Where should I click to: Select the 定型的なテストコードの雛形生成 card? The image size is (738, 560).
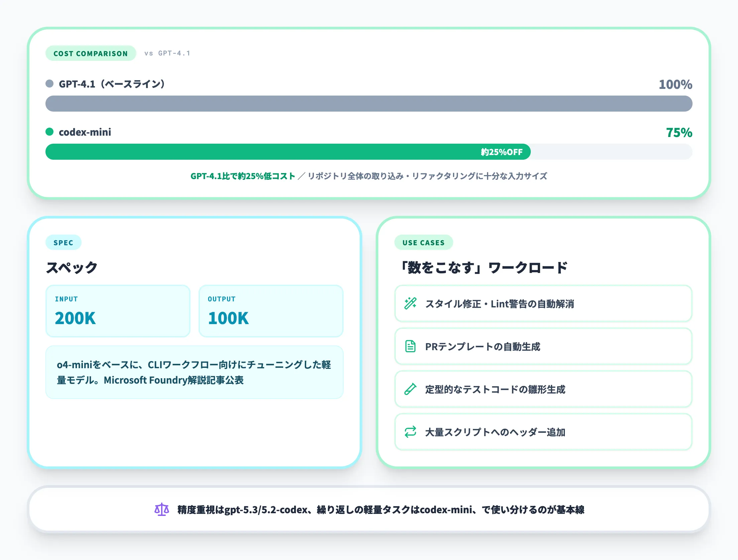[543, 389]
